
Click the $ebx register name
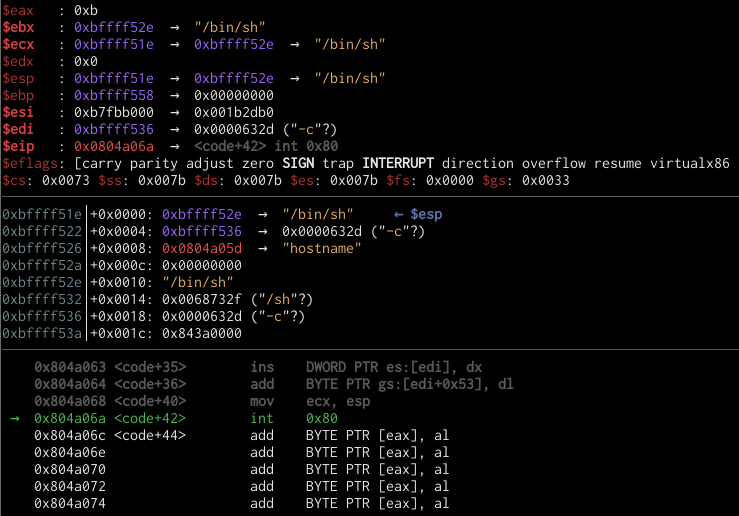pyautogui.click(x=20, y=28)
